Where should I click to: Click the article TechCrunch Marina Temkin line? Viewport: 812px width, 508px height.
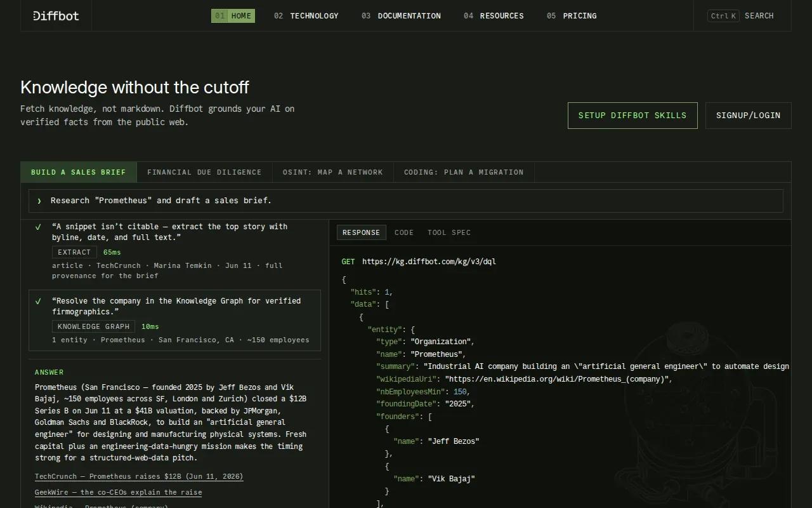[x=167, y=271]
